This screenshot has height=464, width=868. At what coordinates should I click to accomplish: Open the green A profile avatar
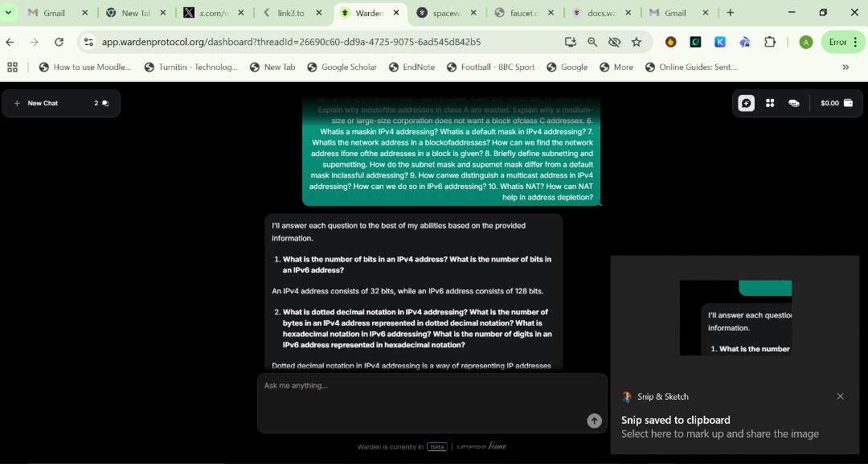coord(806,42)
